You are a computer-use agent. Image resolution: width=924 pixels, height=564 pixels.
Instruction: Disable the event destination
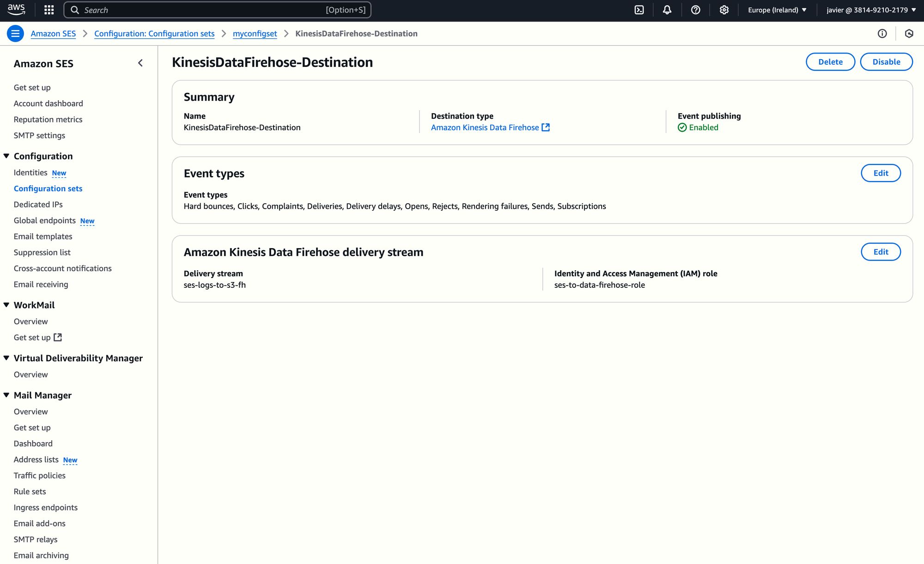coord(886,62)
